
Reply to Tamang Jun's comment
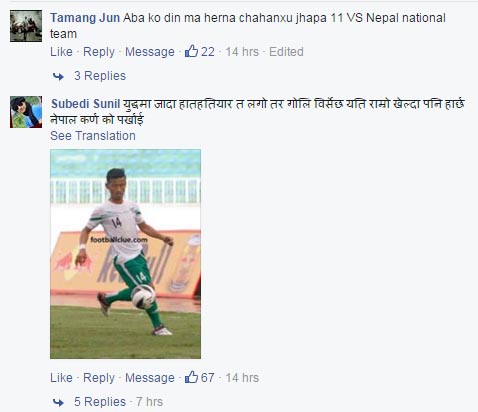(x=99, y=52)
